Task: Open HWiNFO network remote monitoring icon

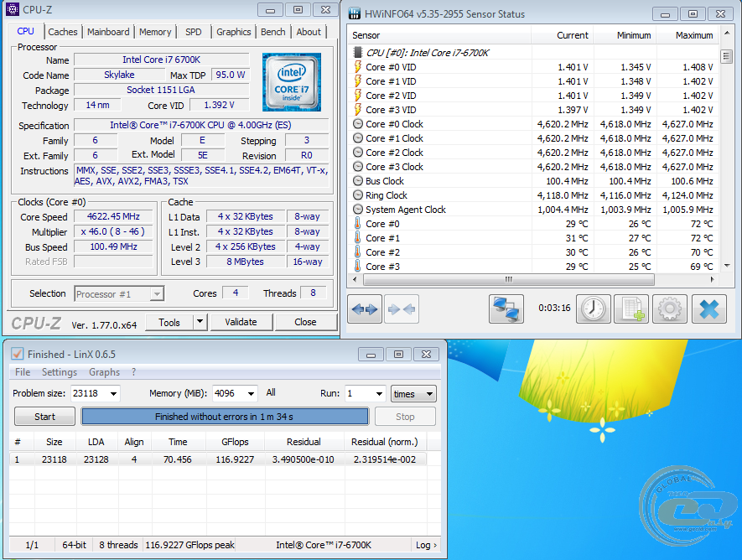Action: 506,309
